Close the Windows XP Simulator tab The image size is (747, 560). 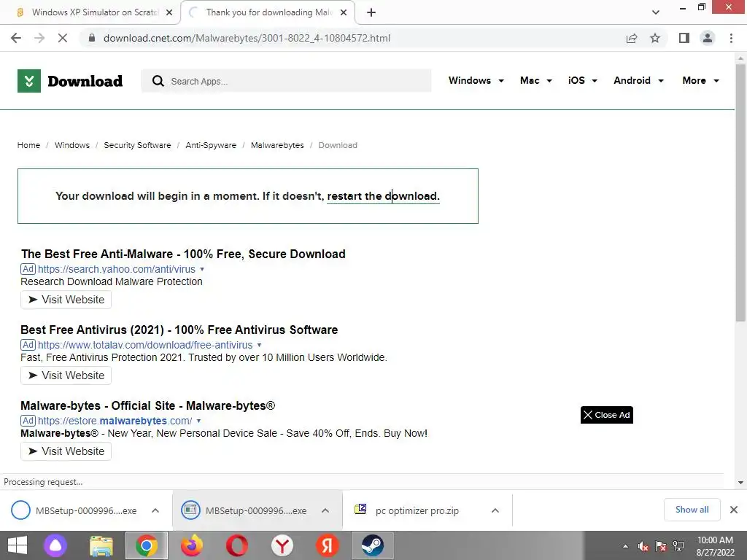click(169, 12)
